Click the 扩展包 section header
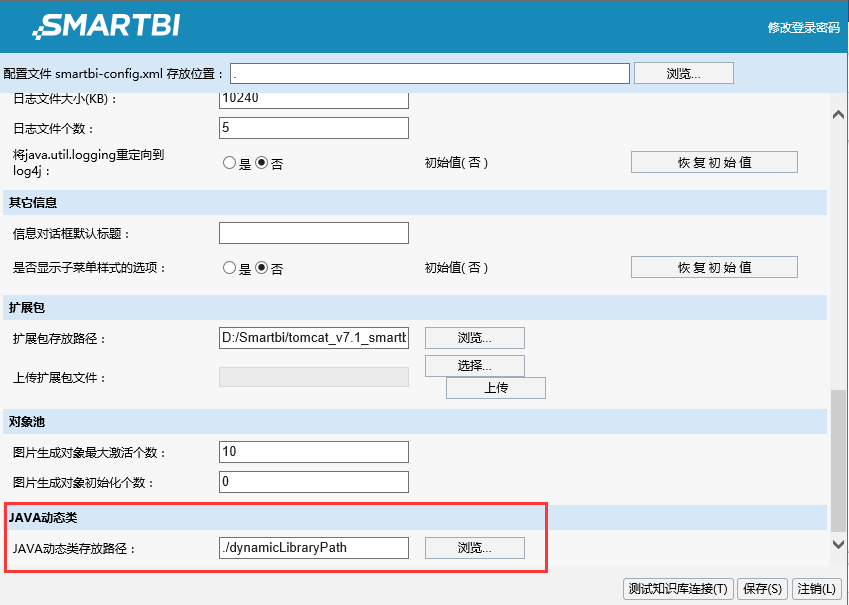849x605 pixels. pos(415,308)
